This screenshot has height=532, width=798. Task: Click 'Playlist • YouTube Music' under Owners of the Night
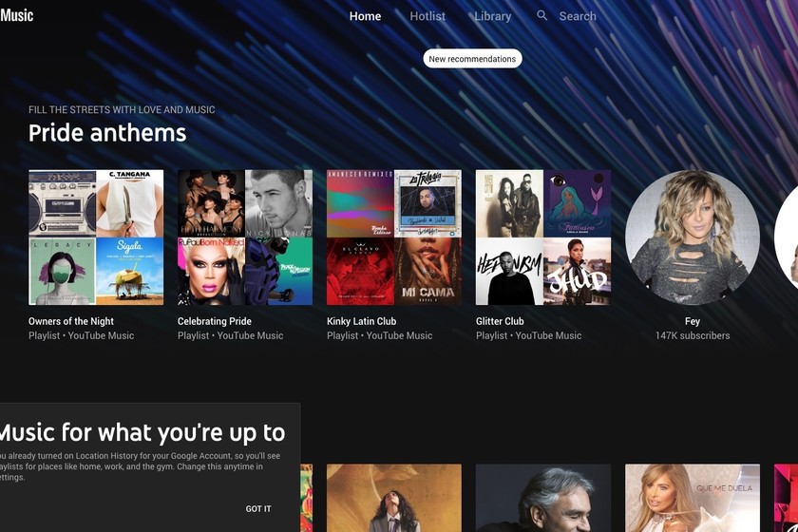(x=82, y=335)
